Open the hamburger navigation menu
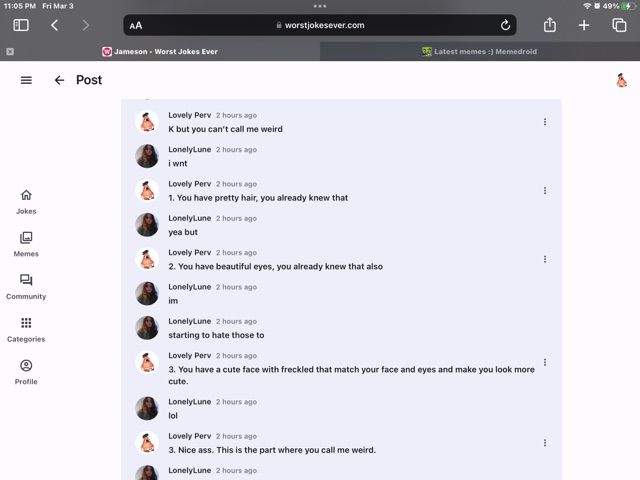 [x=26, y=80]
